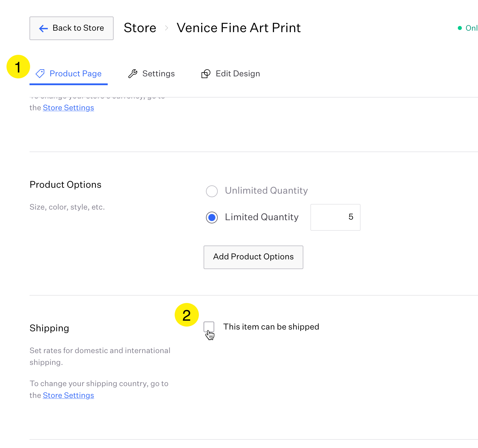
Task: Click the limited quantity number field
Action: coord(335,217)
